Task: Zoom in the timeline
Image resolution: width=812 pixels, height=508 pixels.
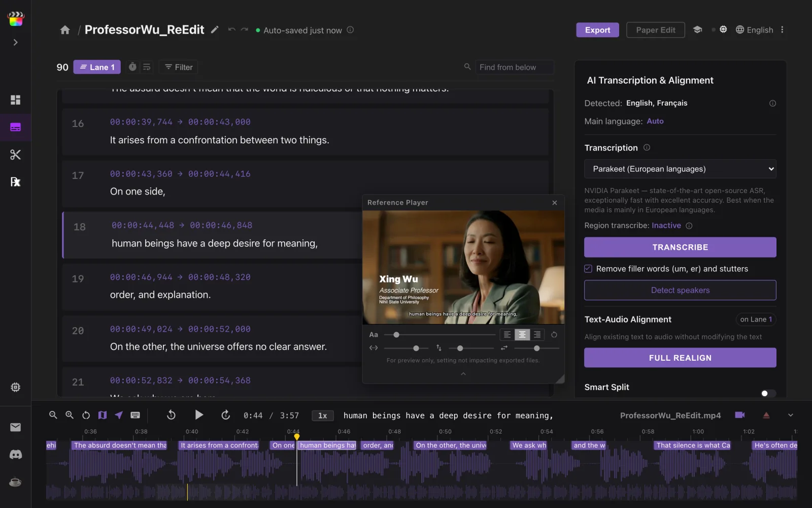Action: [70, 415]
